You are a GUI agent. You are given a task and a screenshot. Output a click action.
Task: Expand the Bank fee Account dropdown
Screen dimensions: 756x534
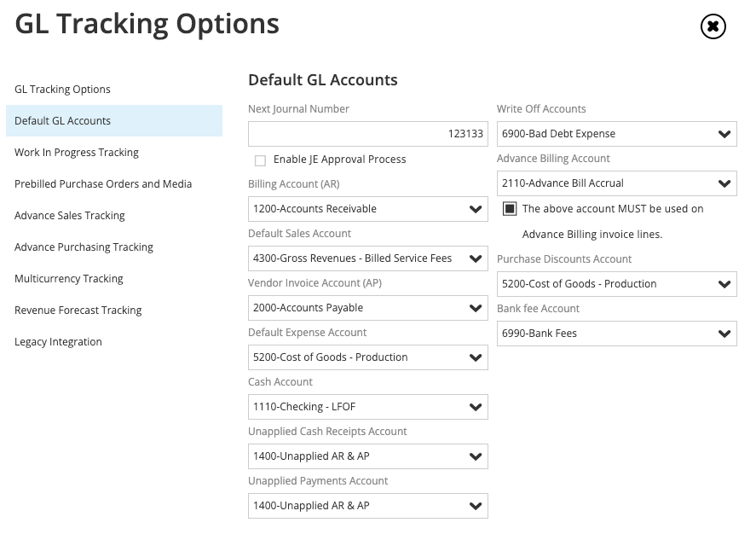pos(616,334)
